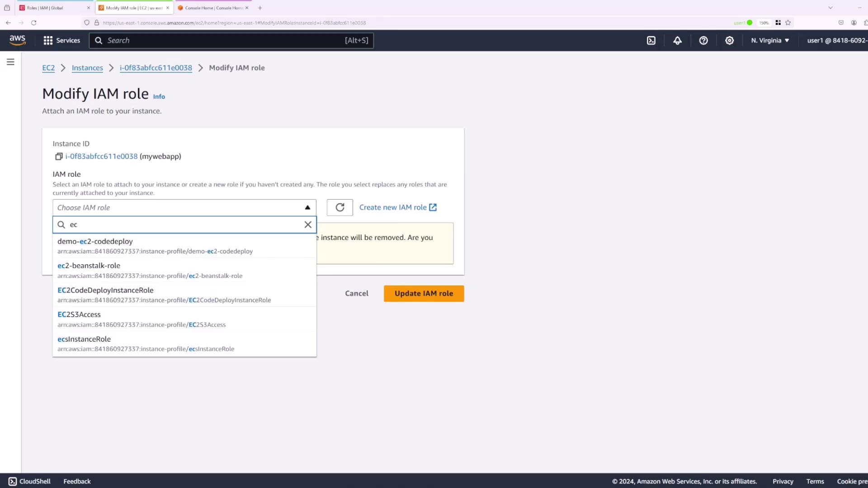The image size is (868, 488).
Task: Open the user1 account menu
Action: [836, 40]
